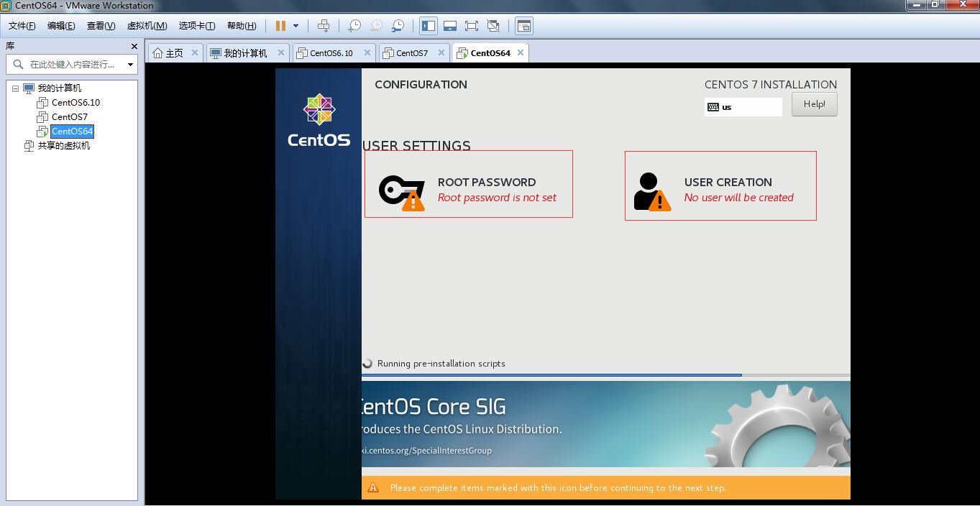Collapse the 我的计算机 tree node

click(15, 88)
